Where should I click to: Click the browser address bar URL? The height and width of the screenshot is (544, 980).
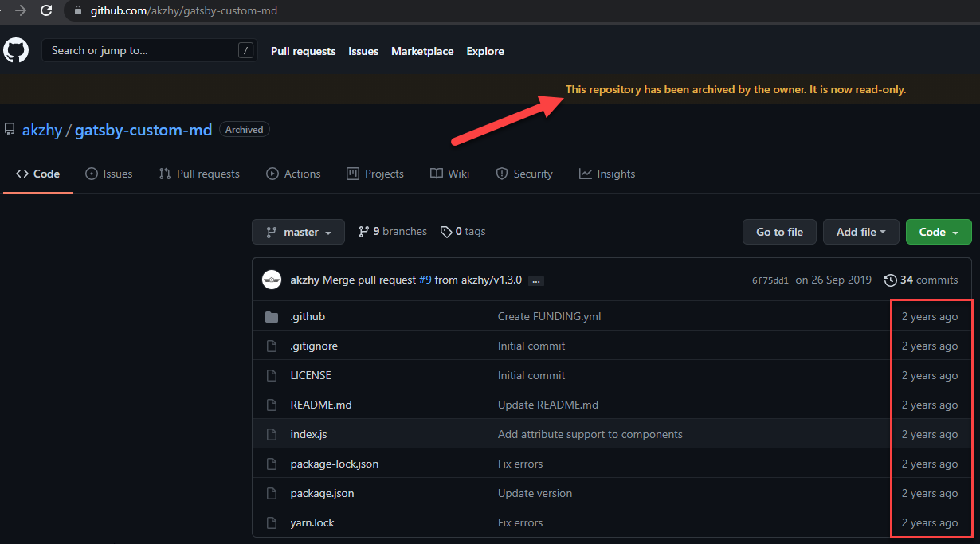183,11
